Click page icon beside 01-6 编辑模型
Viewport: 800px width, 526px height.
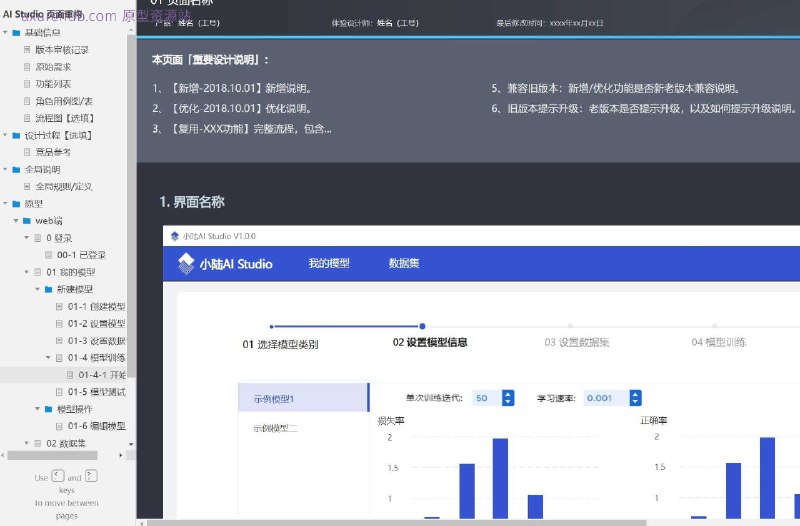tap(59, 426)
